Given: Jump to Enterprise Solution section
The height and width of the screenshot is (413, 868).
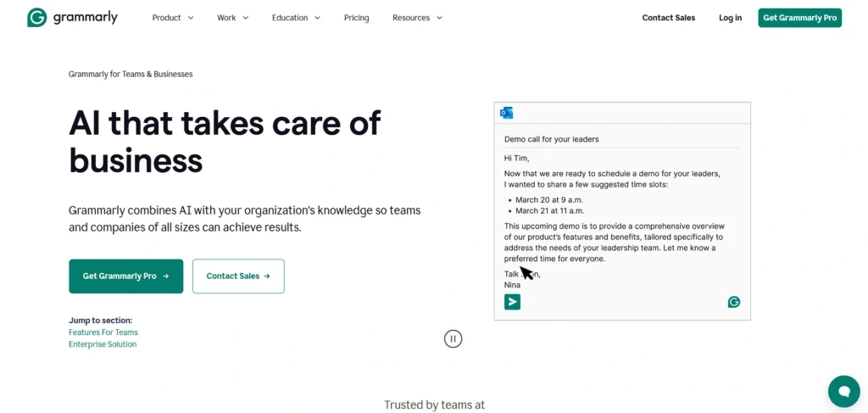Looking at the screenshot, I should (x=103, y=344).
